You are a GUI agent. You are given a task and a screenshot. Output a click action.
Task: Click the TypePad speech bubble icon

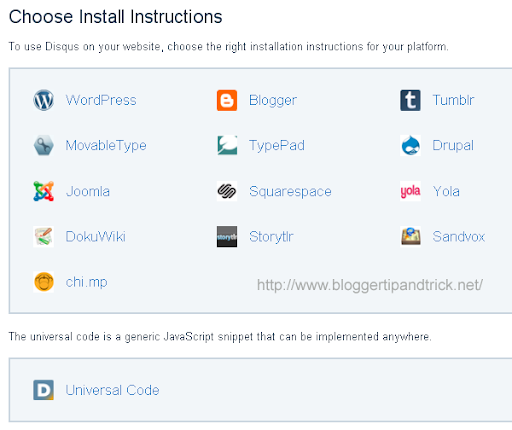(227, 145)
